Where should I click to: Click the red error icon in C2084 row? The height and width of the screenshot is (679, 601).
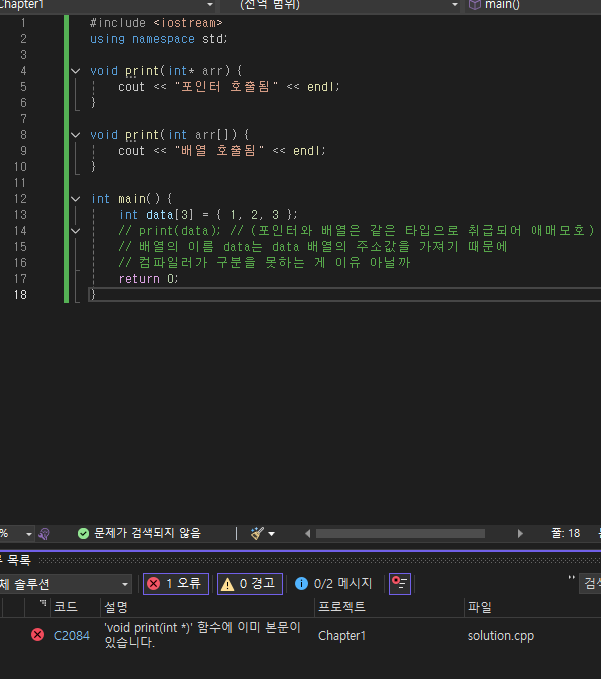pos(38,635)
